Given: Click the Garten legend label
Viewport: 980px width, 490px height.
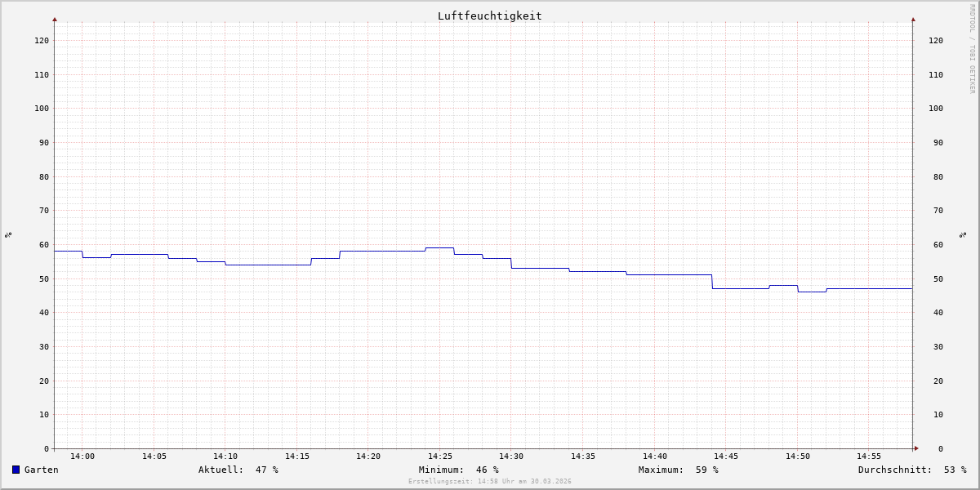Looking at the screenshot, I should 41,470.
